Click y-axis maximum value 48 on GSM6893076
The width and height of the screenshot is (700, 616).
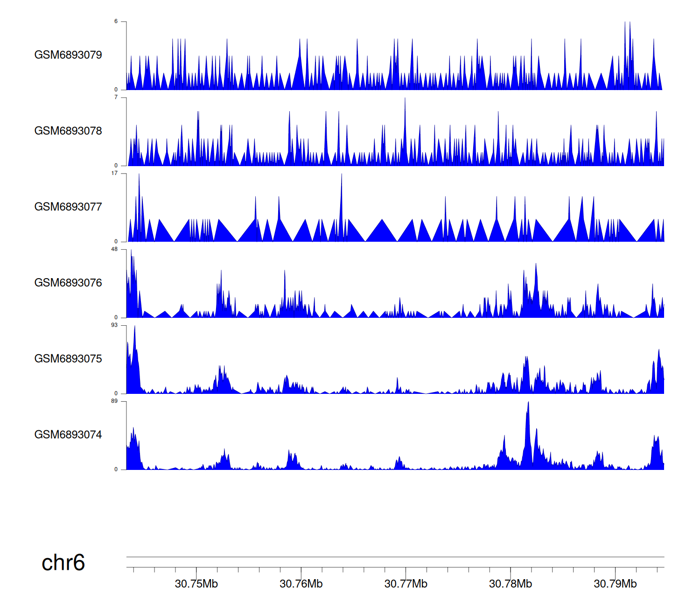click(x=114, y=249)
